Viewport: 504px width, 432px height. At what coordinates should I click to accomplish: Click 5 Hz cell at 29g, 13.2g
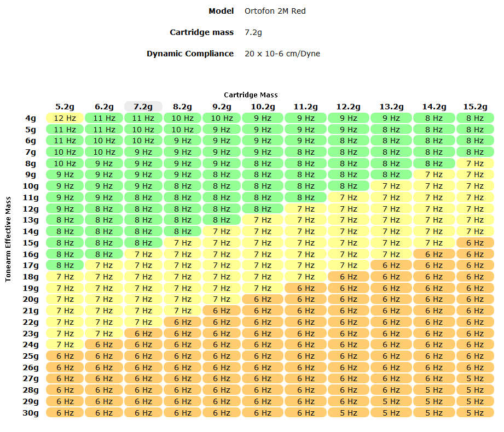[x=391, y=401]
